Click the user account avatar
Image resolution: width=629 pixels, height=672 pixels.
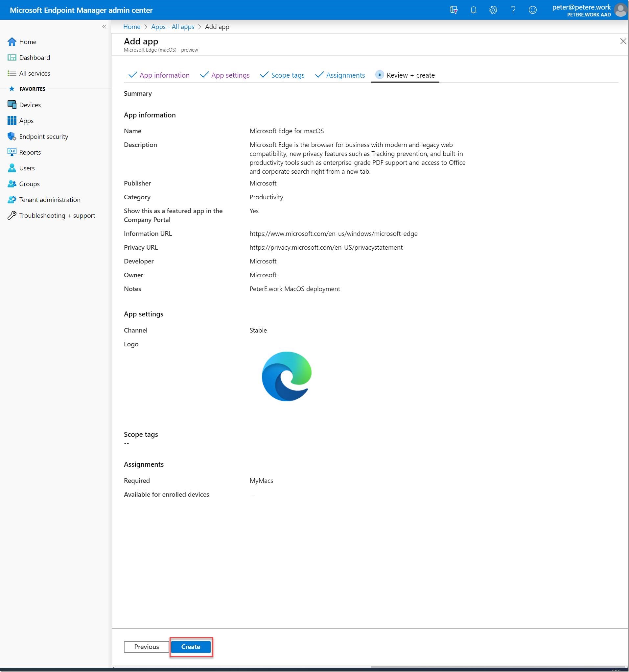pyautogui.click(x=620, y=10)
